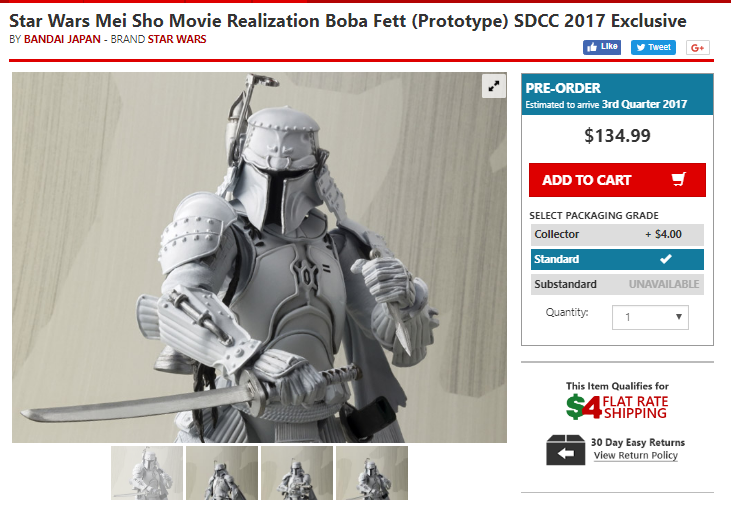Viewport: 731px width, 508px height.
Task: Select Substandard packaging grade option
Action: [617, 284]
